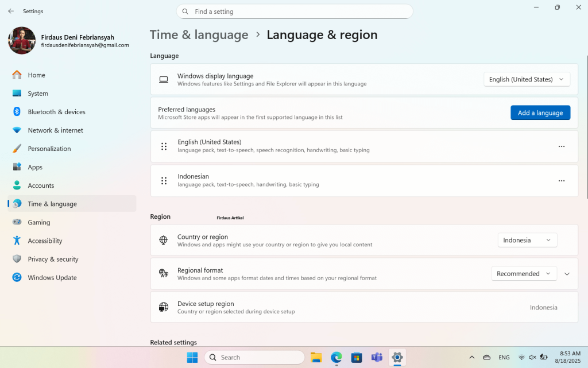
Task: Click Time & language breadcrumb link
Action: pyautogui.click(x=199, y=34)
